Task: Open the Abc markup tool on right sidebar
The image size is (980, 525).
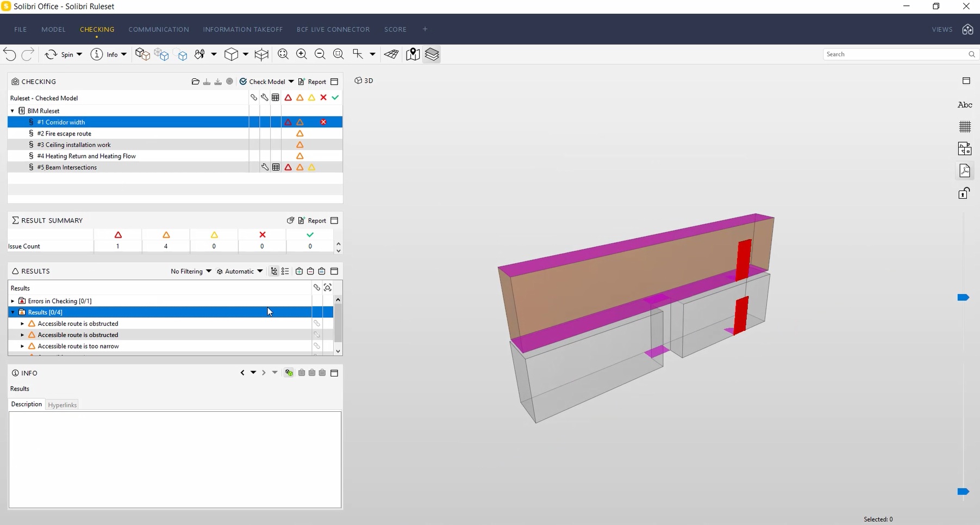Action: pos(965,104)
